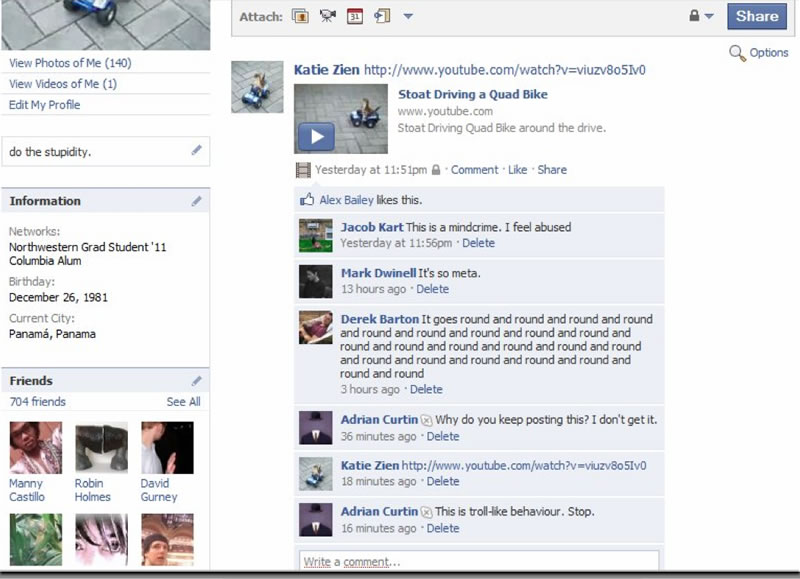Open Edit My Profile link
This screenshot has height=579, width=800.
click(44, 105)
